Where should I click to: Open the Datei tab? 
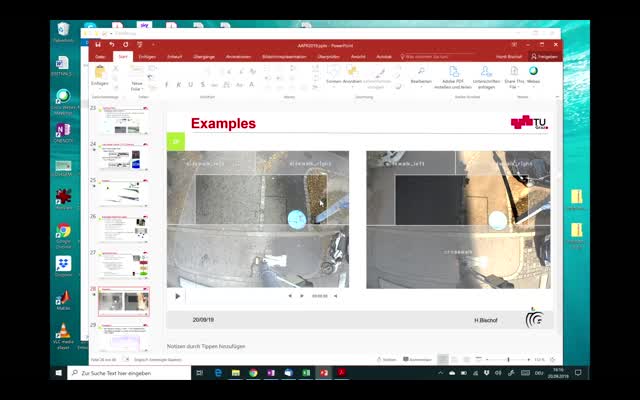[100, 57]
